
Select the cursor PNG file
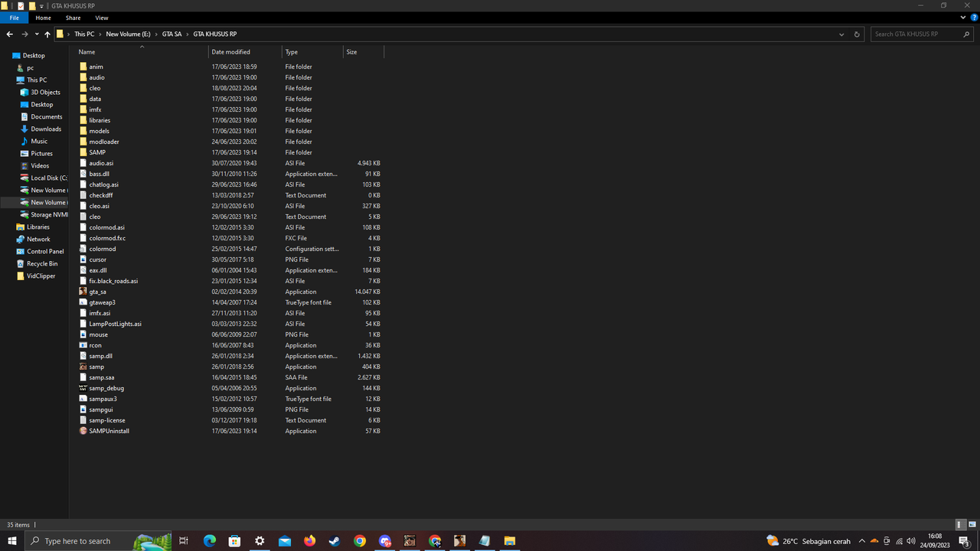[97, 259]
